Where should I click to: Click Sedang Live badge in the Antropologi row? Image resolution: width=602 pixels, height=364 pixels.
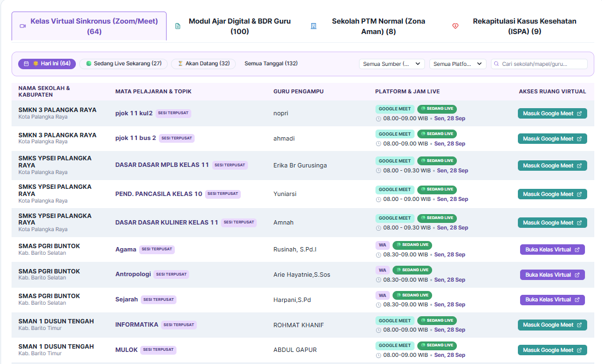coord(412,270)
